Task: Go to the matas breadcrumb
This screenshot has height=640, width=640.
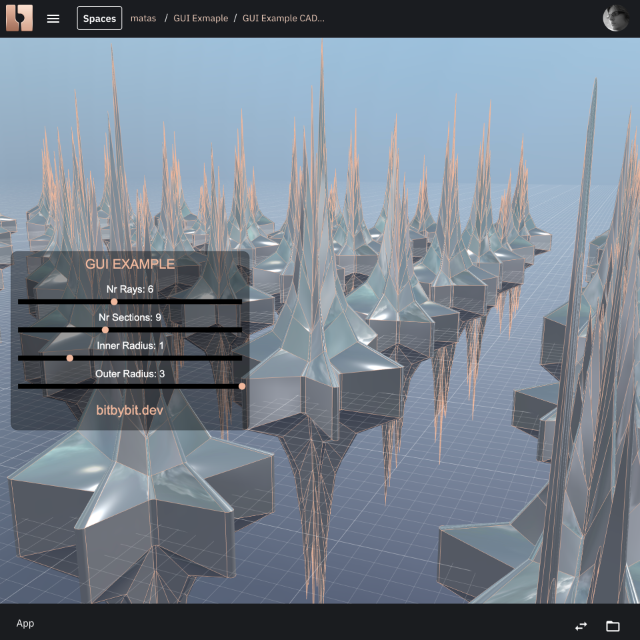Action: pos(143,18)
